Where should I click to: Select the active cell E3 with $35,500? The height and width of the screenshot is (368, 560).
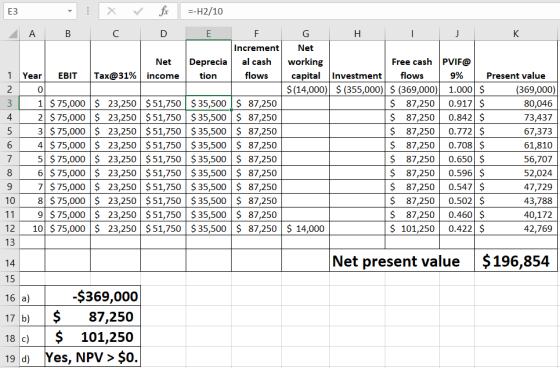click(x=209, y=103)
